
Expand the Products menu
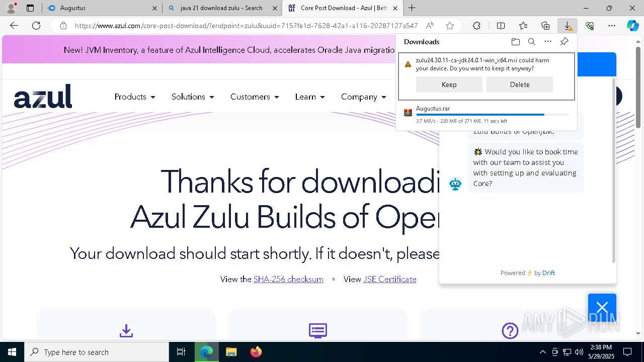coord(135,97)
